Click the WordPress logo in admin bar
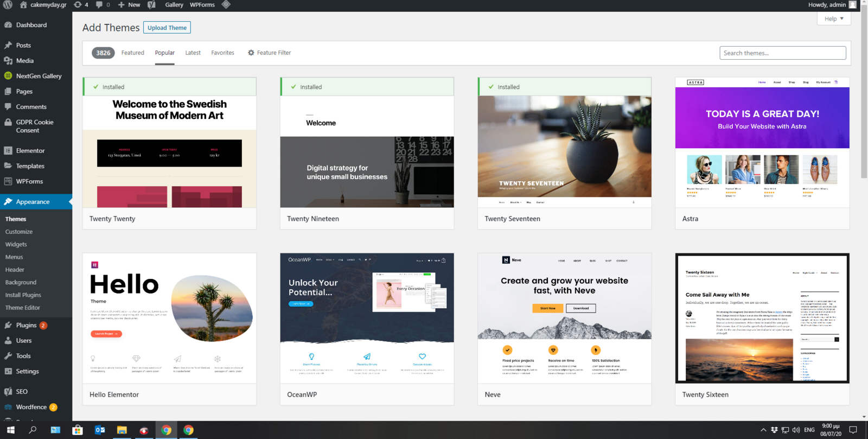Image resolution: width=868 pixels, height=439 pixels. [x=8, y=5]
